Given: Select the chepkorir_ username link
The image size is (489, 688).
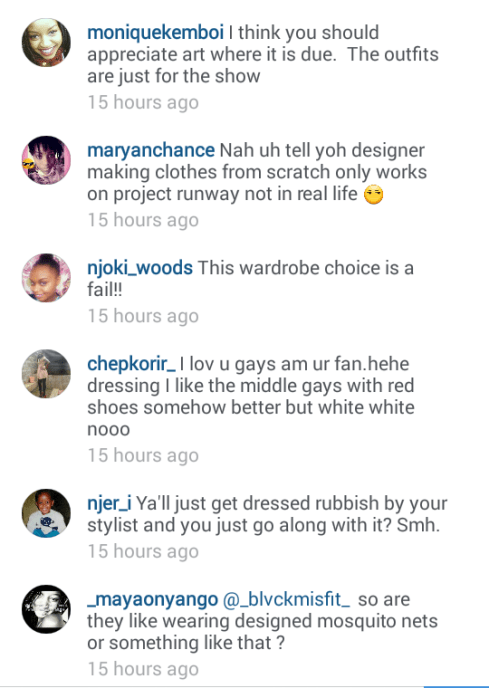Looking at the screenshot, I should coord(131,364).
